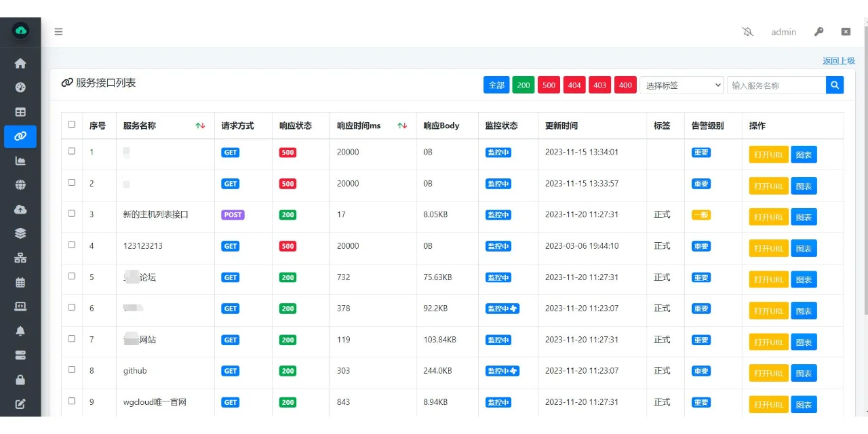Filter by 403 status
The image size is (868, 434).
point(600,85)
